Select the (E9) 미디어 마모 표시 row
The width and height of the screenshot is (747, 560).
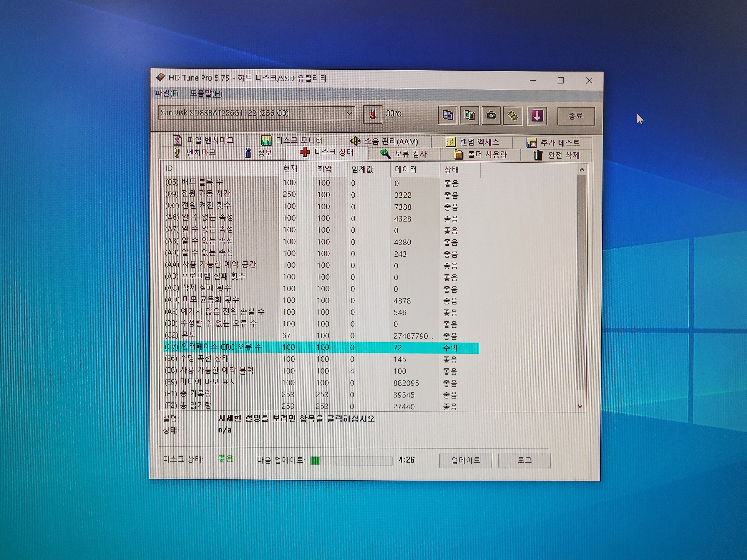[x=321, y=382]
